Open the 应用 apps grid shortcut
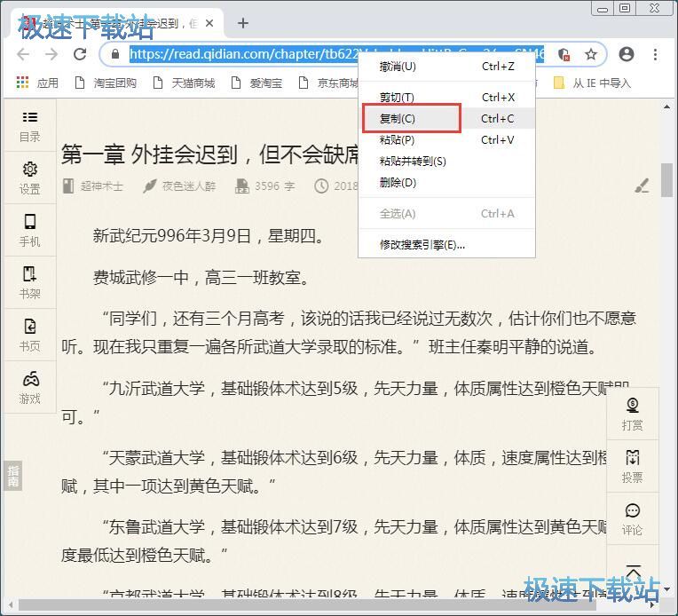The height and width of the screenshot is (616, 678). [x=36, y=83]
